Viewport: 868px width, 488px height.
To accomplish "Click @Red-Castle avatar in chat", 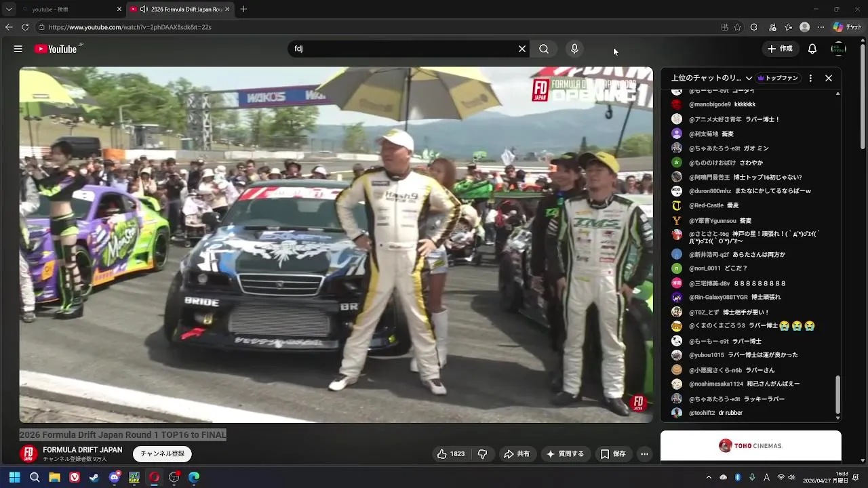I will (x=677, y=205).
